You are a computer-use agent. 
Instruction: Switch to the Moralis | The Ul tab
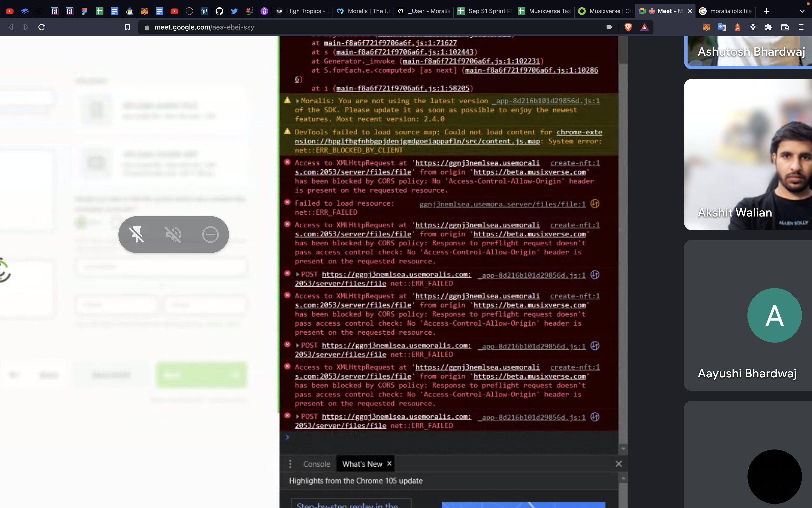pos(363,11)
